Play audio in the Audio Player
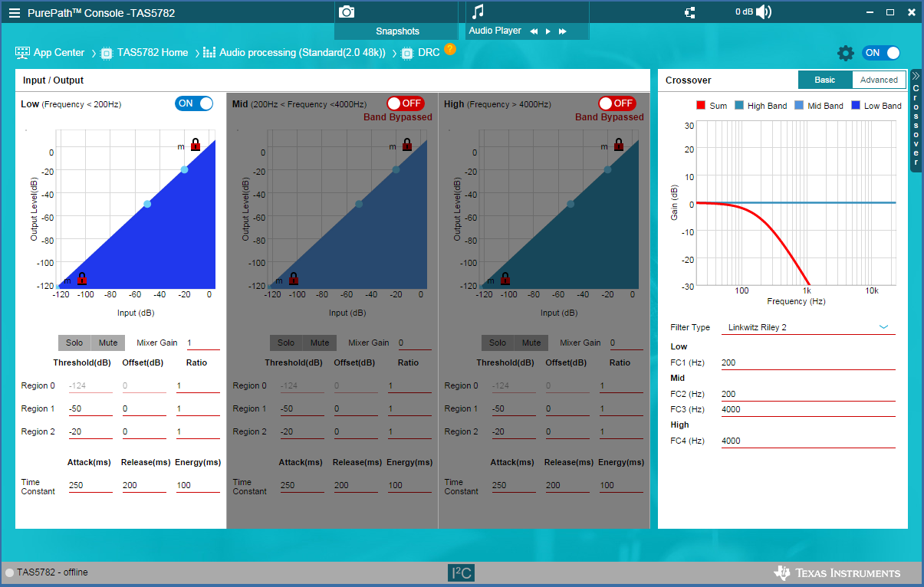Screen dimensions: 924x587 pos(547,31)
